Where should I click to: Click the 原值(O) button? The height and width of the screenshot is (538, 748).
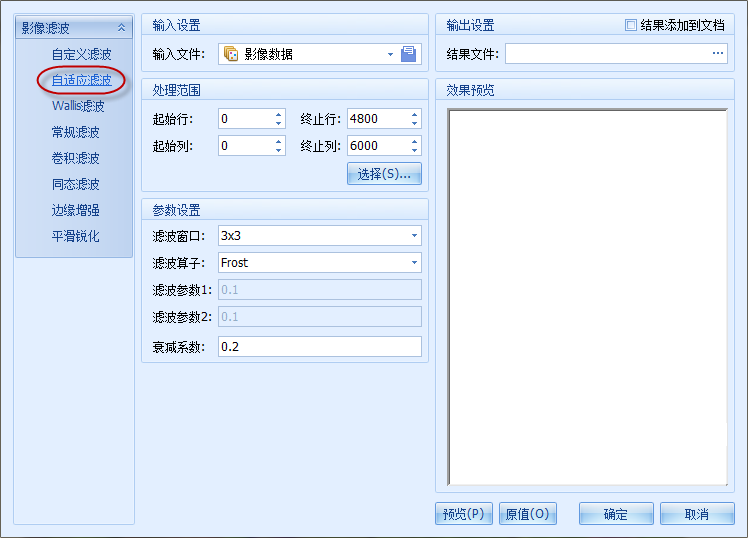tap(526, 514)
